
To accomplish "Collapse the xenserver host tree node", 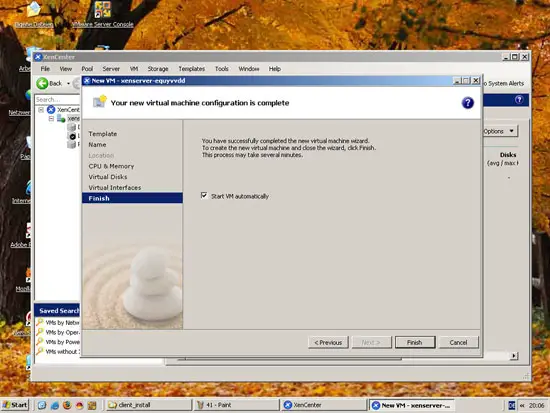I will pos(51,119).
